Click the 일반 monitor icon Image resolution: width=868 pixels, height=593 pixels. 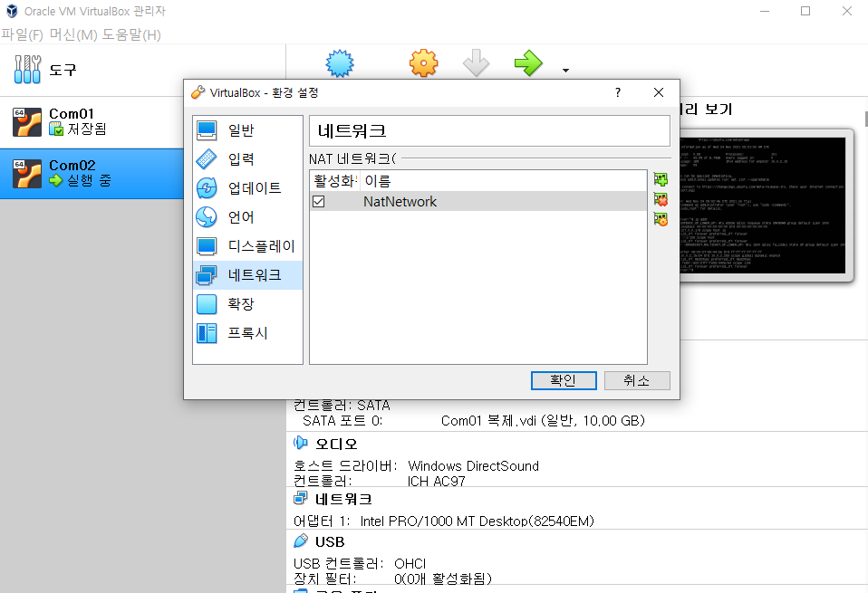[207, 130]
